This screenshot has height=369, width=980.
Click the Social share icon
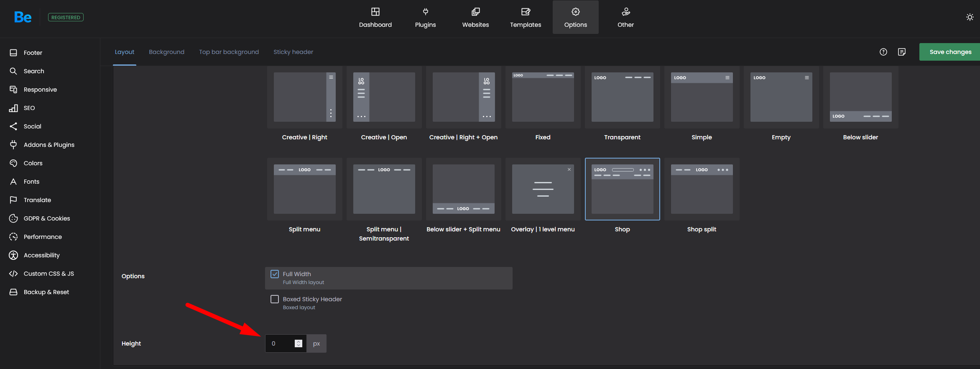[x=13, y=126]
